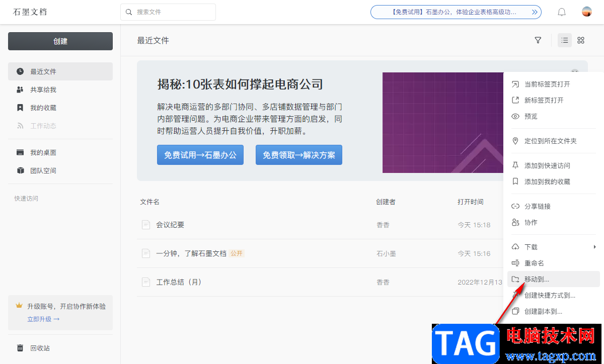The image size is (604, 364).
Task: Click the document icon of 一分钟，了解石墨文档
Action: 146,253
